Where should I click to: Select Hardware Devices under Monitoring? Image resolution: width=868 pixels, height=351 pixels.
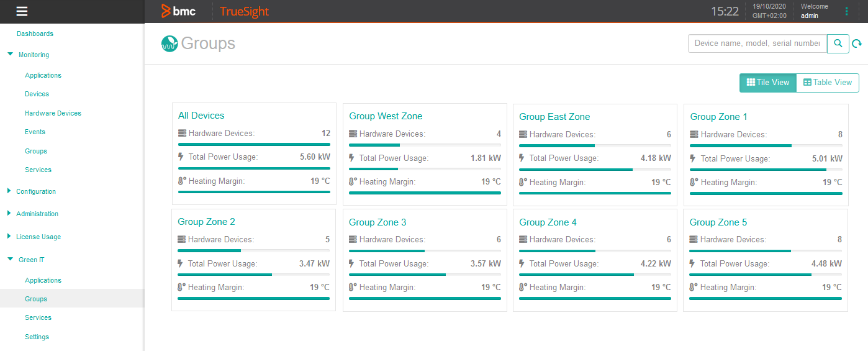pos(53,113)
